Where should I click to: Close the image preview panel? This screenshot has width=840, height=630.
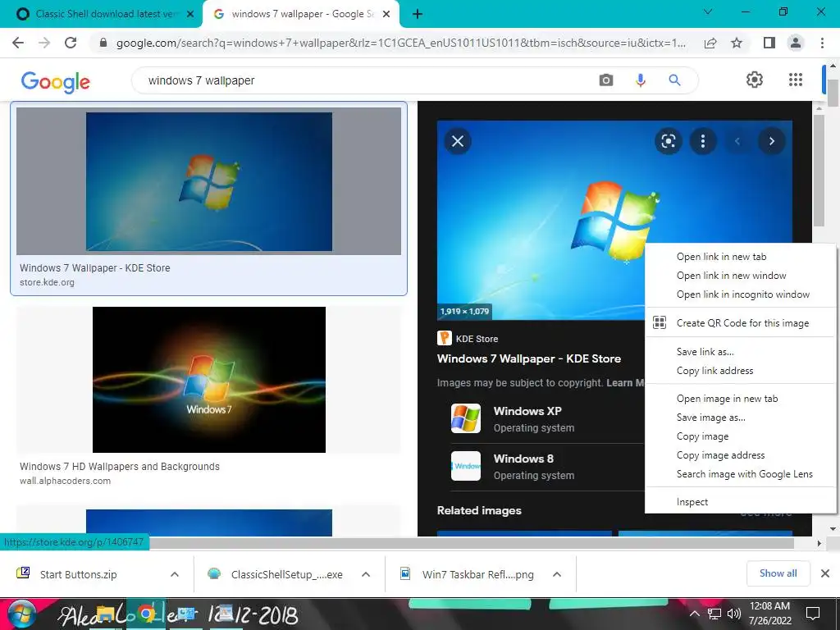click(458, 141)
